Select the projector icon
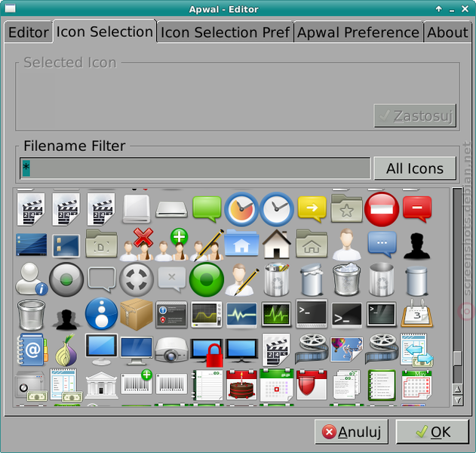Viewport: 476px width, 453px height. [171, 350]
